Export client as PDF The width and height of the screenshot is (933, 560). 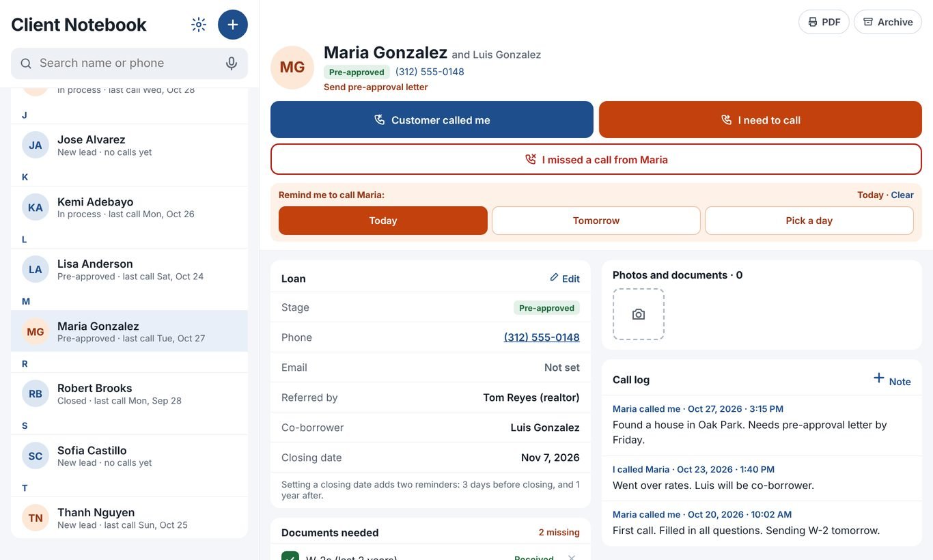824,22
